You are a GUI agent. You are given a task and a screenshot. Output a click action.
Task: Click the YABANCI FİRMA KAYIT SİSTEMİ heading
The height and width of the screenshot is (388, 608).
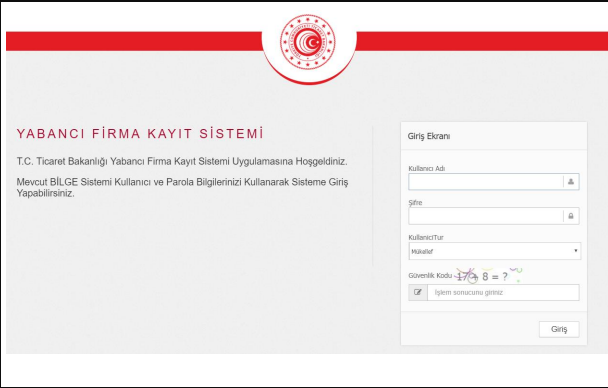click(x=140, y=133)
